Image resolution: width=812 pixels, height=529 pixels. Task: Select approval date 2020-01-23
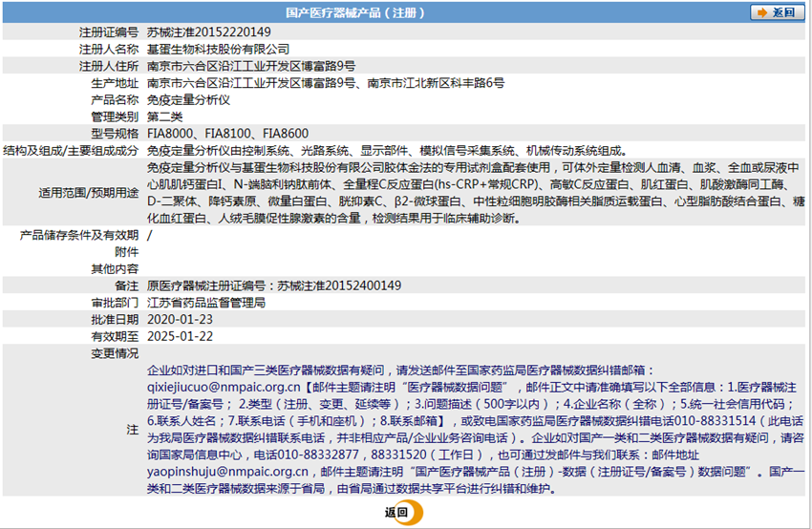coord(180,319)
